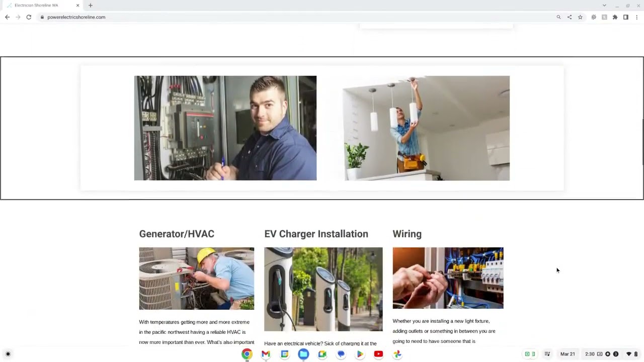Screen dimensions: 644x362
Task: Open the media controls playlist icon
Action: click(x=547, y=354)
